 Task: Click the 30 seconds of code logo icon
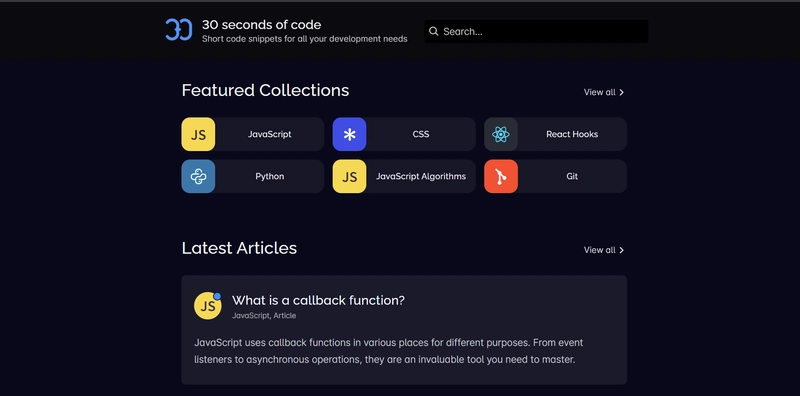tap(179, 30)
